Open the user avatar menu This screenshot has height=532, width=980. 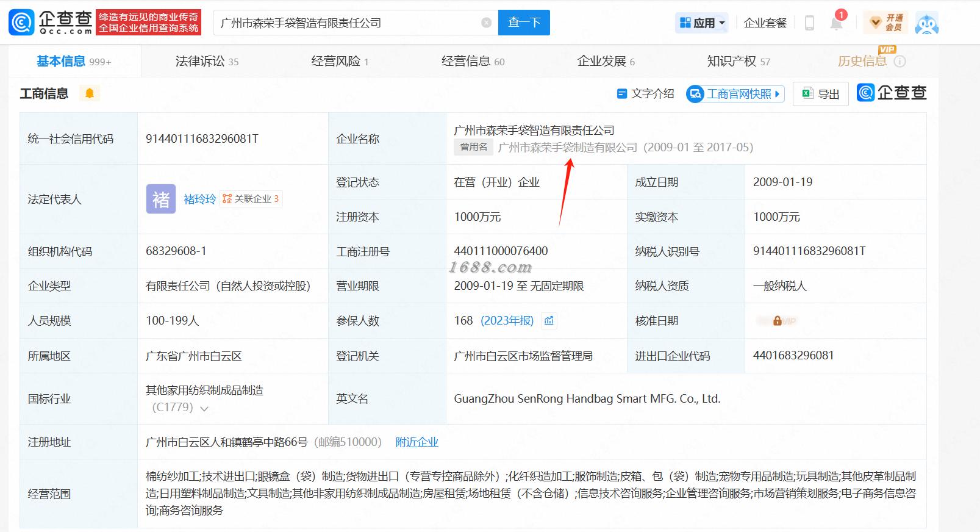pyautogui.click(x=927, y=23)
